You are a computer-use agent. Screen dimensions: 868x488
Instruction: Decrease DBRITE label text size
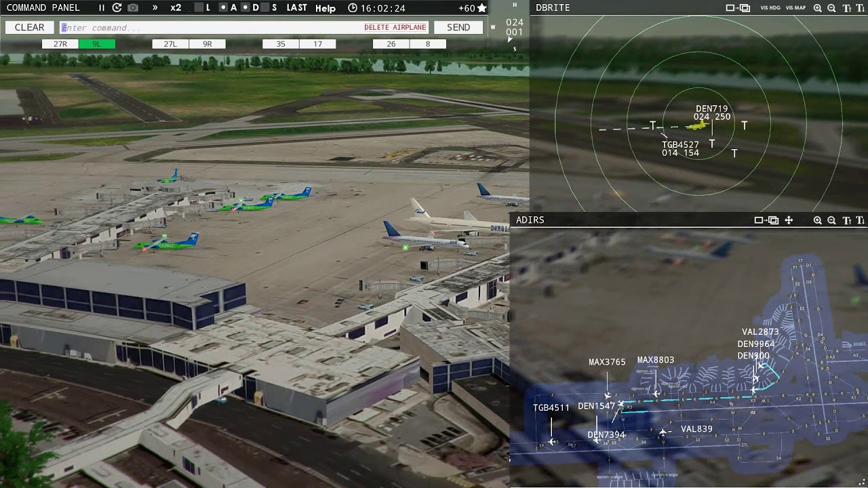pyautogui.click(x=861, y=8)
